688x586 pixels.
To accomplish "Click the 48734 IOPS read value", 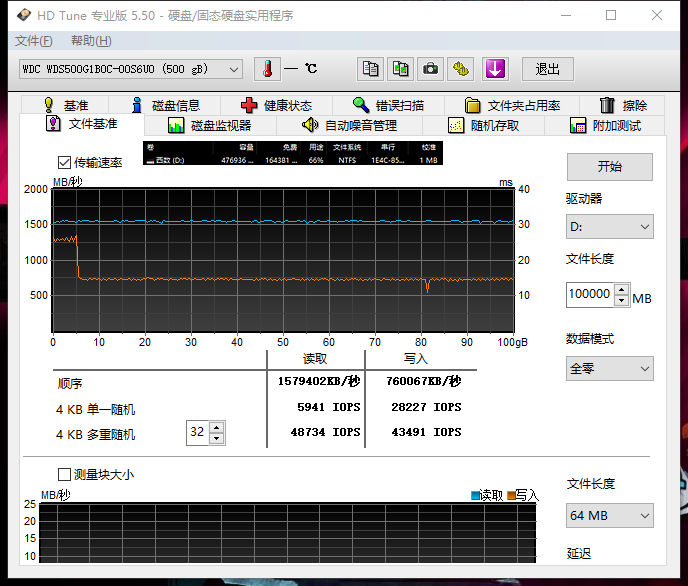I will tap(325, 432).
